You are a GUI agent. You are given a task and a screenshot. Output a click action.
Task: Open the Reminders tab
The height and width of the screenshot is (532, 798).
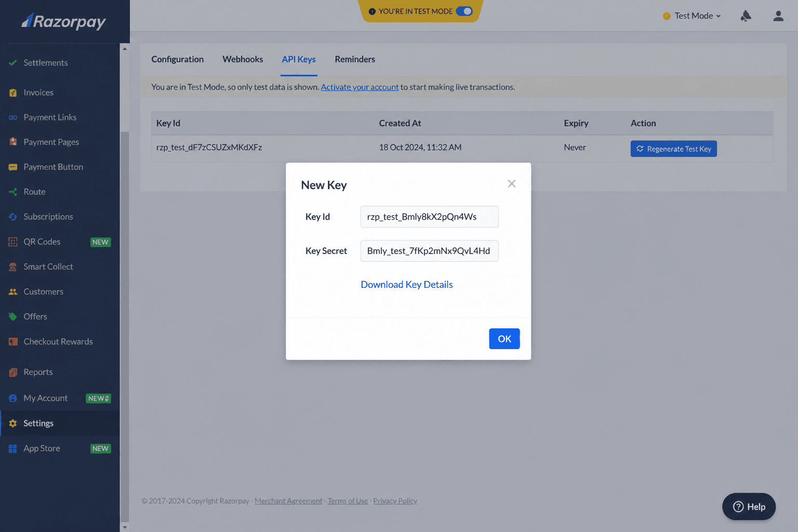pos(355,59)
